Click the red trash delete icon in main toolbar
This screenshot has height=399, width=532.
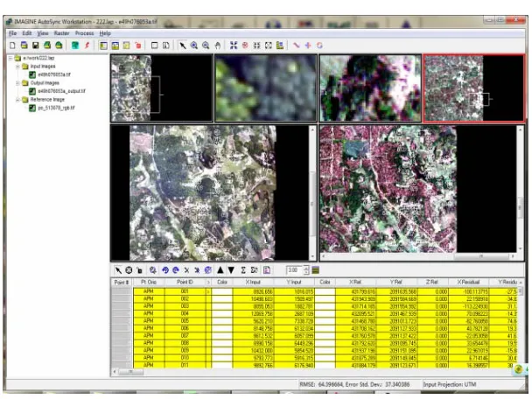pyautogui.click(x=137, y=45)
